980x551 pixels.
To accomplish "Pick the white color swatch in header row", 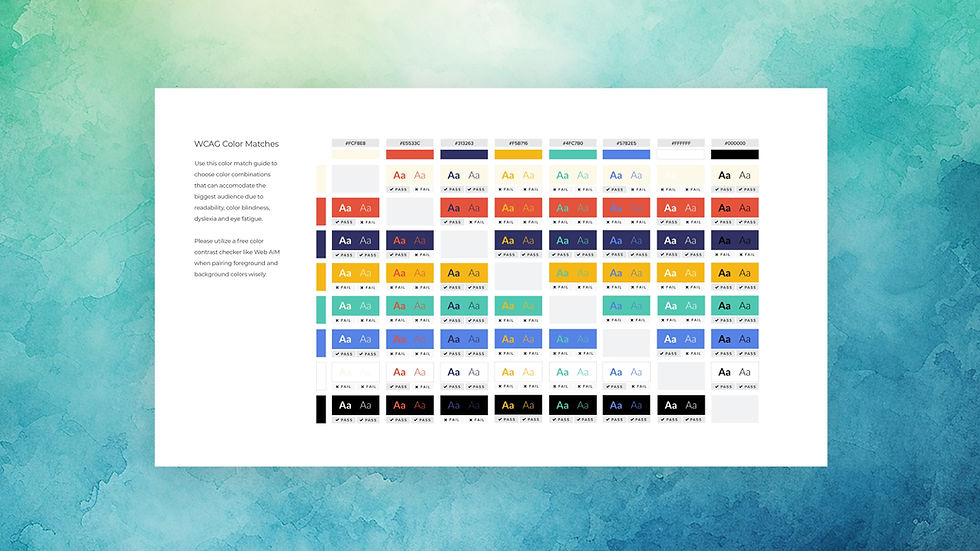I will click(681, 154).
